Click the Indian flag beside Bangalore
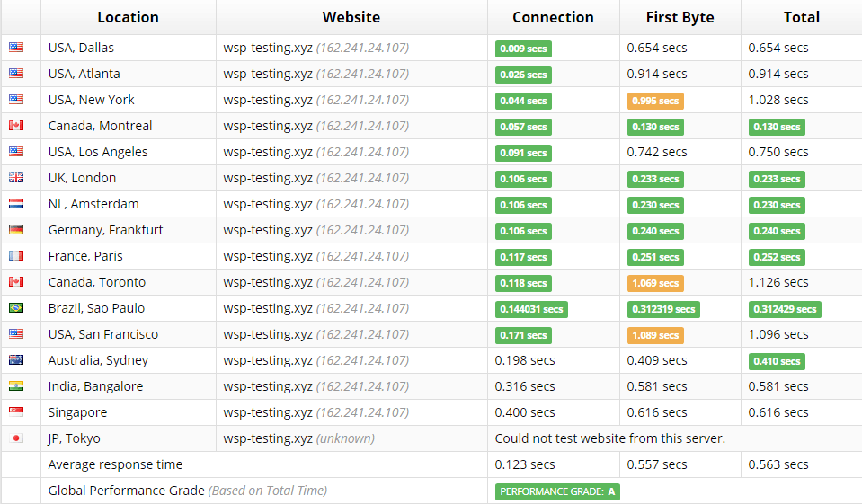This screenshot has width=862, height=504. [16, 385]
